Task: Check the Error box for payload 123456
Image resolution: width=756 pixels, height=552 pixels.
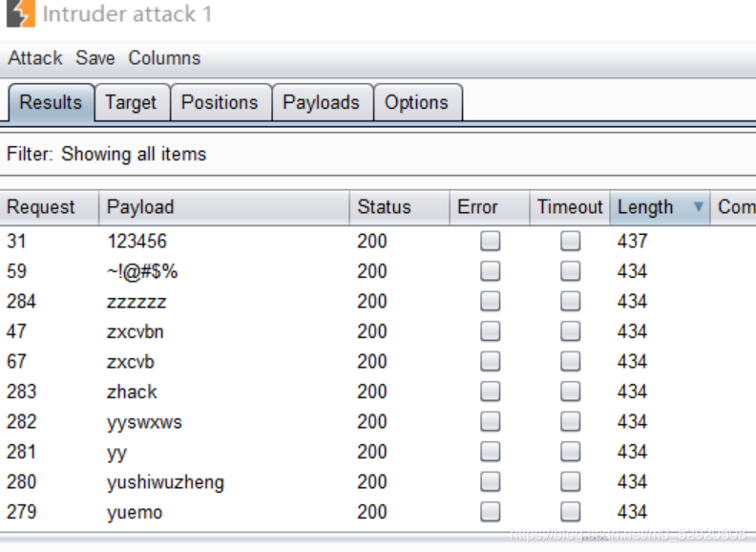Action: [x=490, y=241]
